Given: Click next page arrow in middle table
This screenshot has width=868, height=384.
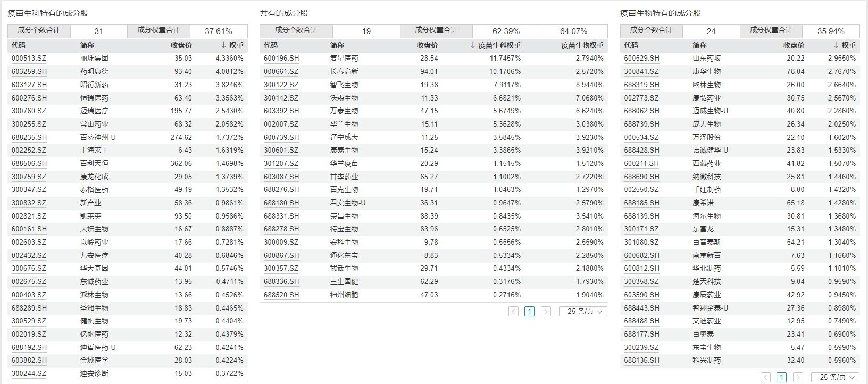Looking at the screenshot, I should click(546, 312).
